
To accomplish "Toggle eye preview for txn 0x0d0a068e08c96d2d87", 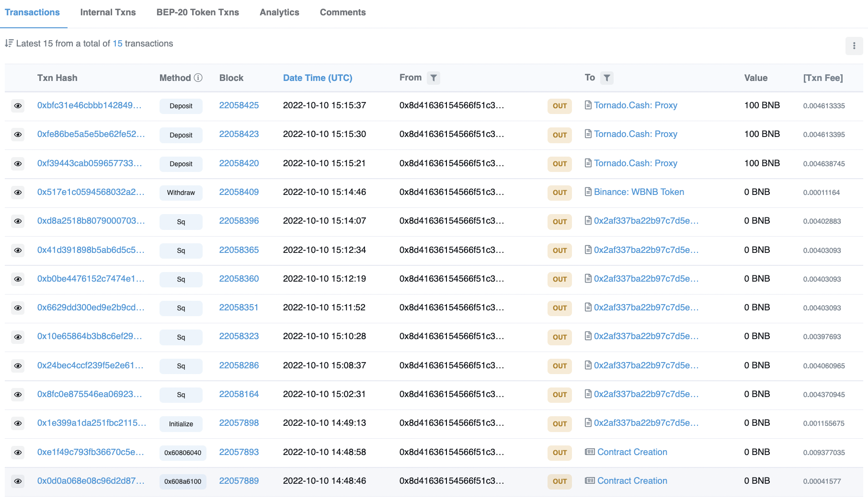I will (18, 481).
